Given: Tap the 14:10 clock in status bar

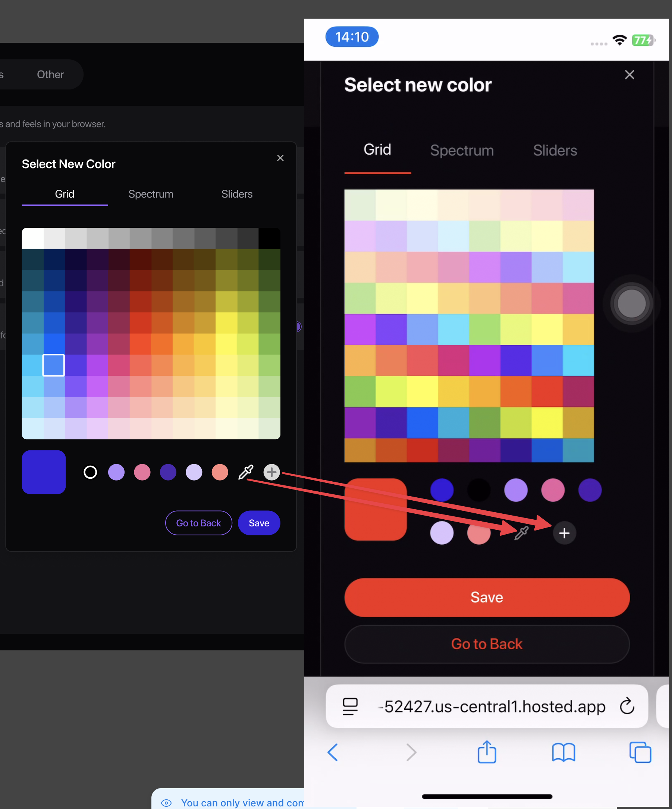Looking at the screenshot, I should [352, 37].
